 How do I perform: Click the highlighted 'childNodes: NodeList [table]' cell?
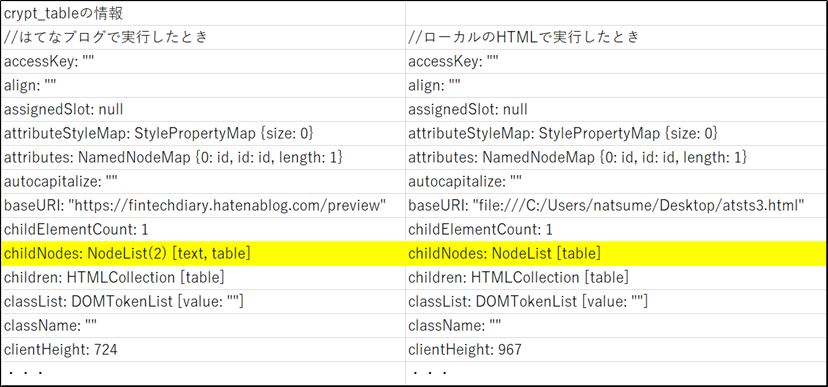pos(616,253)
